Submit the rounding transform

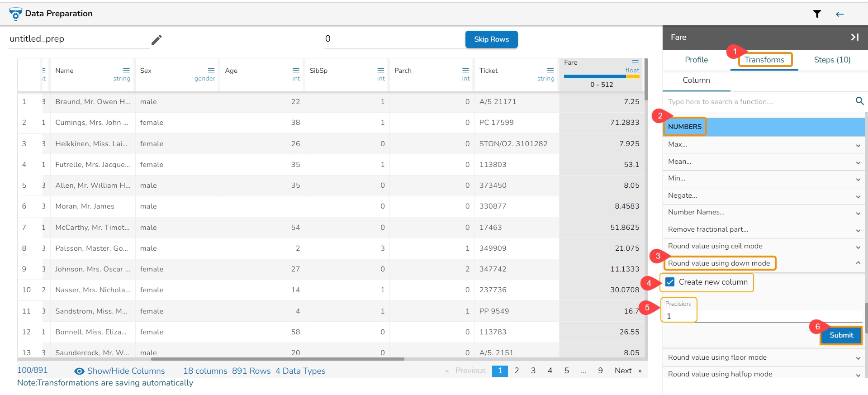pyautogui.click(x=841, y=335)
